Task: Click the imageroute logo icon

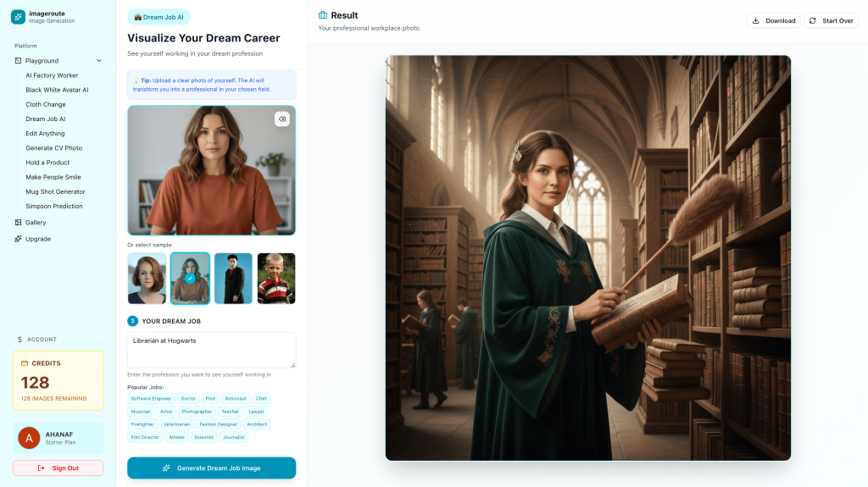Action: [18, 17]
